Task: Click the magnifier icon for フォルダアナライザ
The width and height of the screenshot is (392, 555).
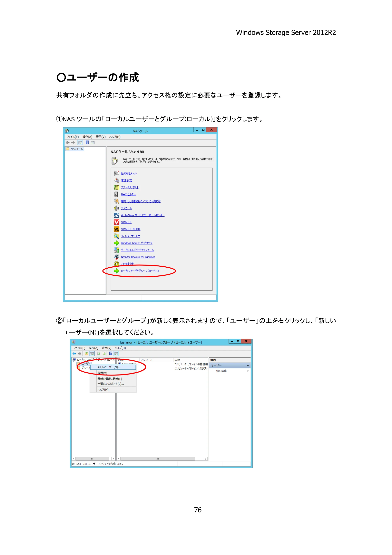Action: click(x=116, y=236)
